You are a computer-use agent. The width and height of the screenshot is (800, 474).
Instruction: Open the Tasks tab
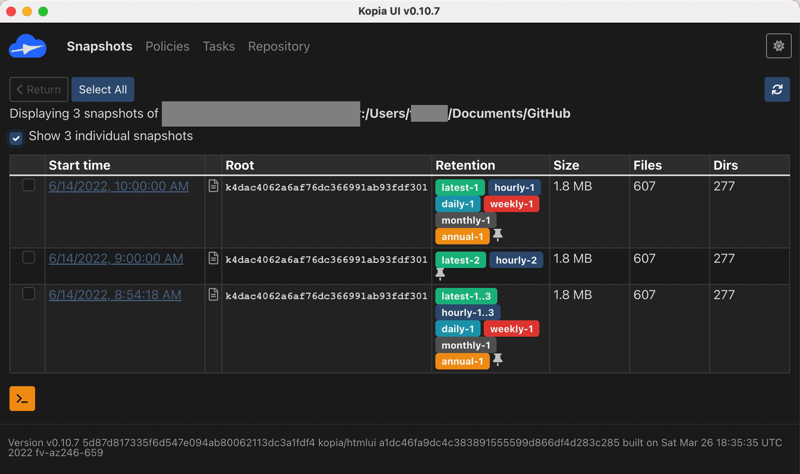(x=219, y=46)
